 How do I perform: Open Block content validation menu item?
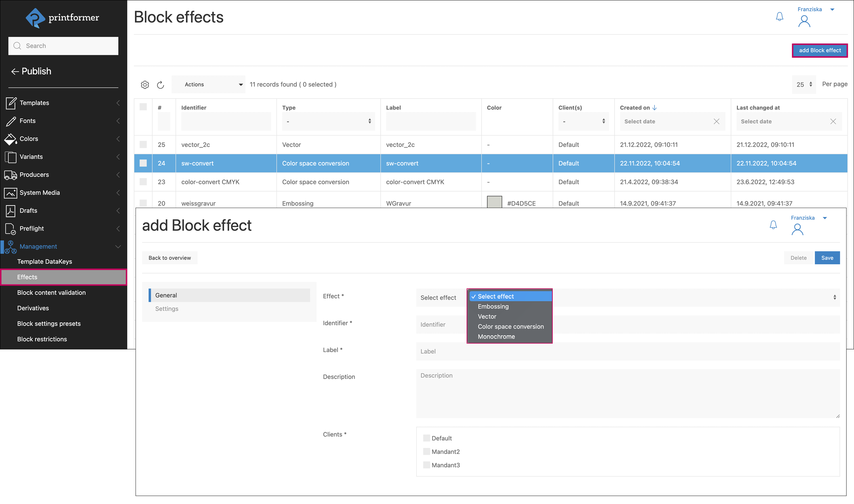[x=51, y=293]
